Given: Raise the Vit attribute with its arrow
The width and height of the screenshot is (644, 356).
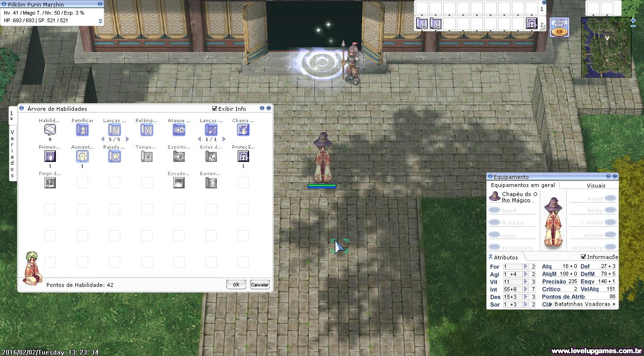Looking at the screenshot, I should [525, 282].
